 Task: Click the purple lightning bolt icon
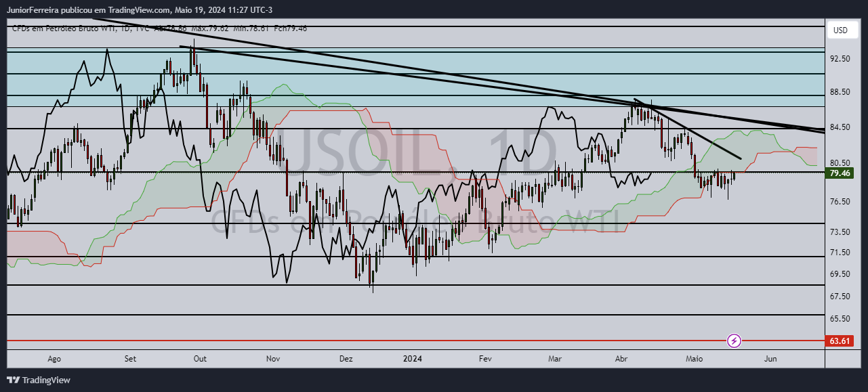pyautogui.click(x=734, y=341)
